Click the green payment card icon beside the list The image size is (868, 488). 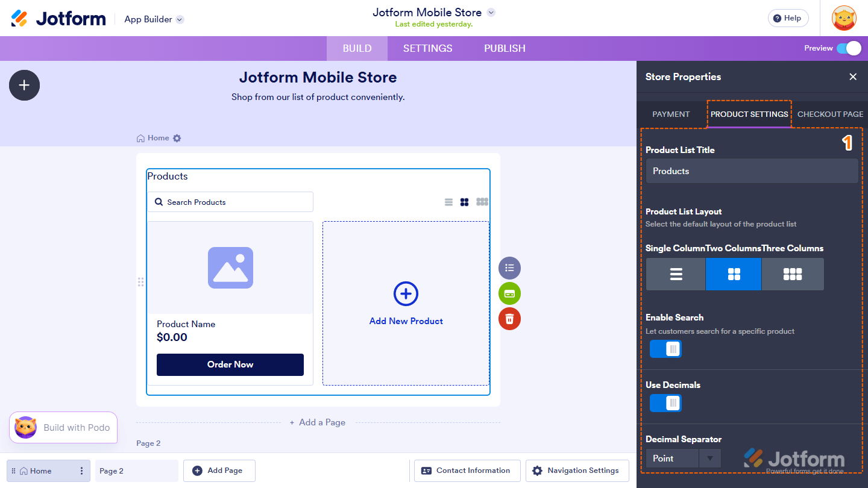click(509, 293)
